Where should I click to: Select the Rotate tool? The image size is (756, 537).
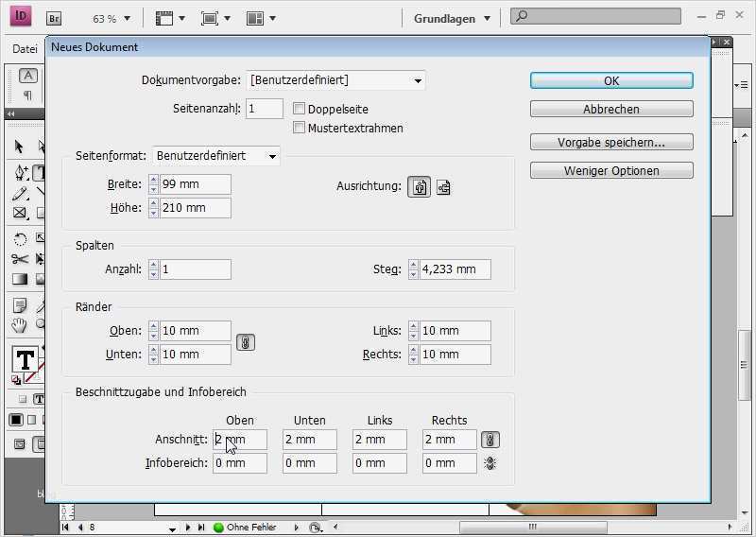(20, 239)
